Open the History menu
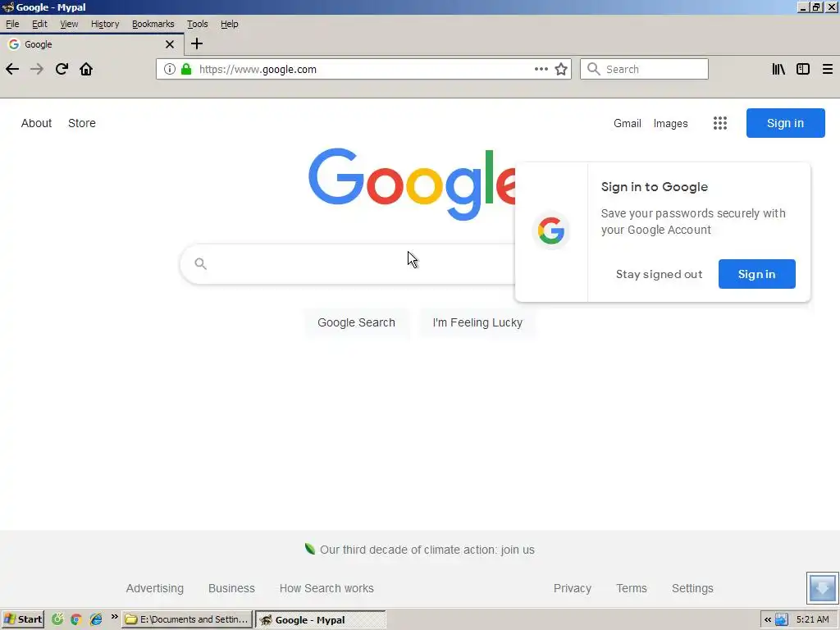This screenshot has height=630, width=840. 105,24
